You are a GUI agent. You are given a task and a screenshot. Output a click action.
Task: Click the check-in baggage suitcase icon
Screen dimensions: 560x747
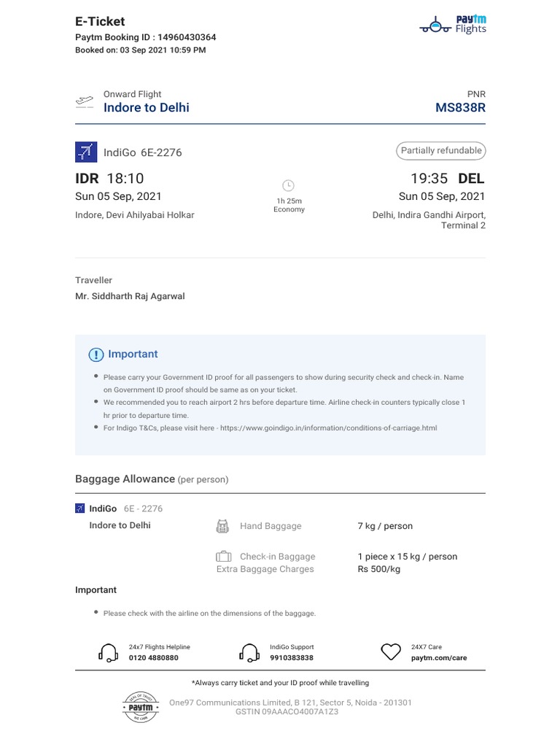click(x=223, y=557)
